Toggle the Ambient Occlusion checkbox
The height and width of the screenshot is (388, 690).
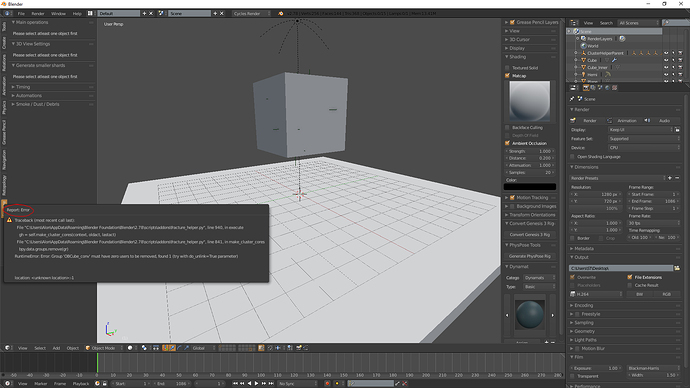coord(507,143)
